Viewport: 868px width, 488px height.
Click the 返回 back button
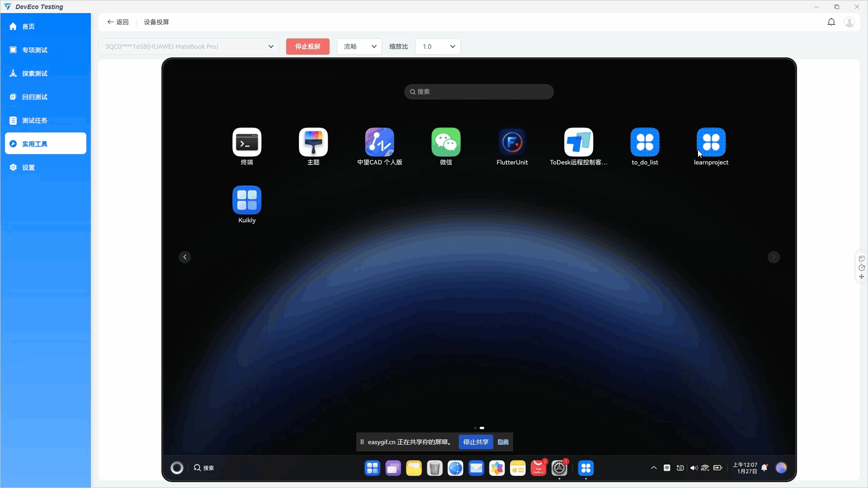118,22
